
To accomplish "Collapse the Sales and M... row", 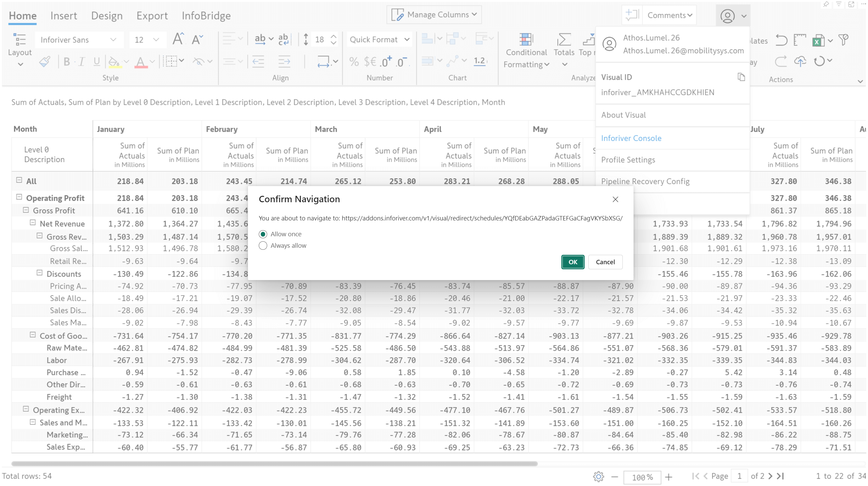I will click(x=32, y=422).
